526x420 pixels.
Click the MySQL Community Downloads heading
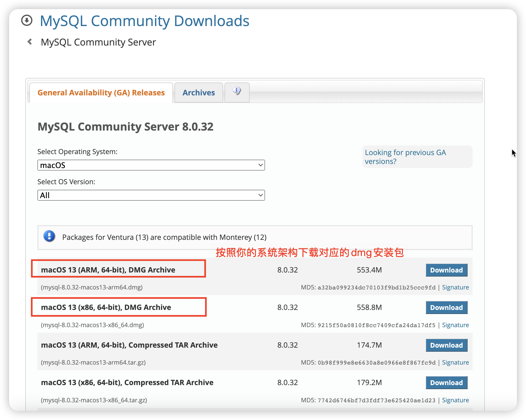(x=144, y=21)
